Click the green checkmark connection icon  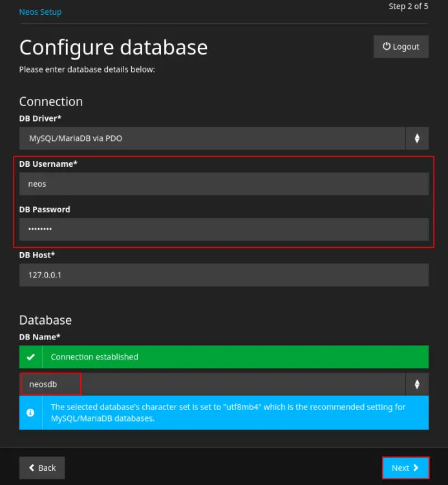click(x=30, y=357)
